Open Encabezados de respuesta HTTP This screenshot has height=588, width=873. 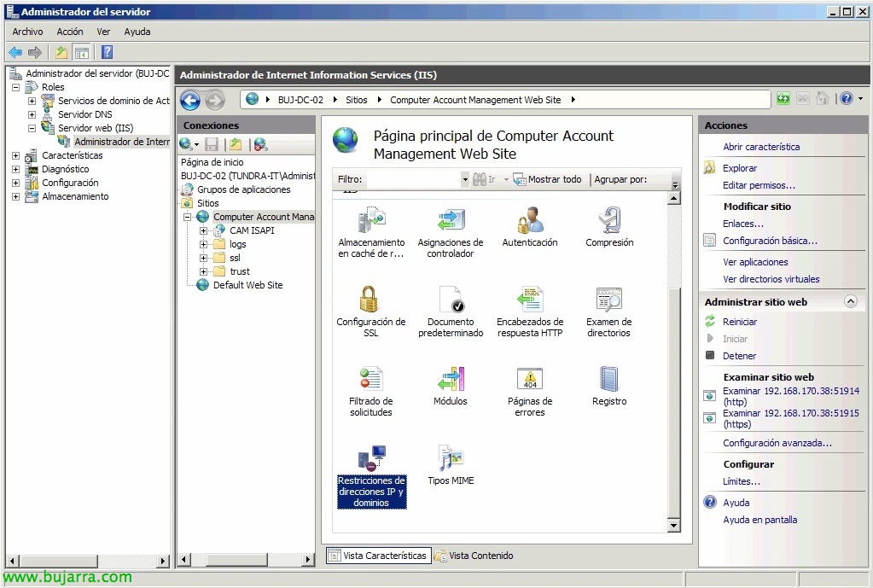tap(529, 311)
